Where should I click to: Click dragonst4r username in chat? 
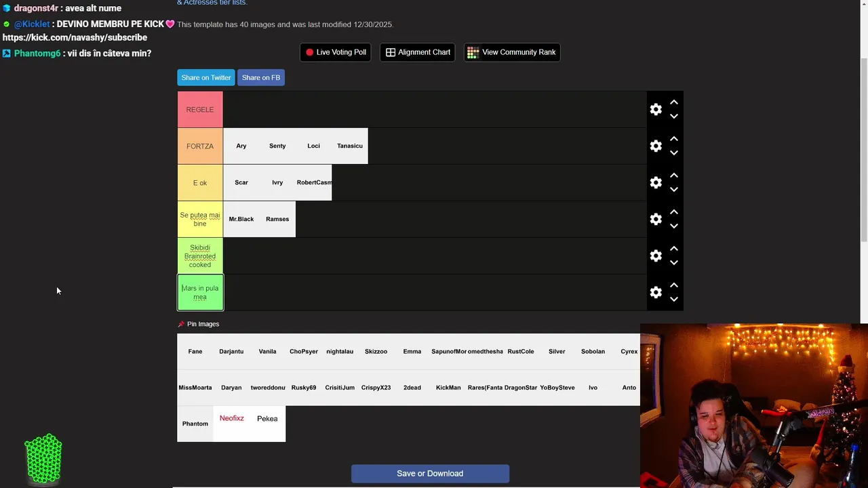36,8
